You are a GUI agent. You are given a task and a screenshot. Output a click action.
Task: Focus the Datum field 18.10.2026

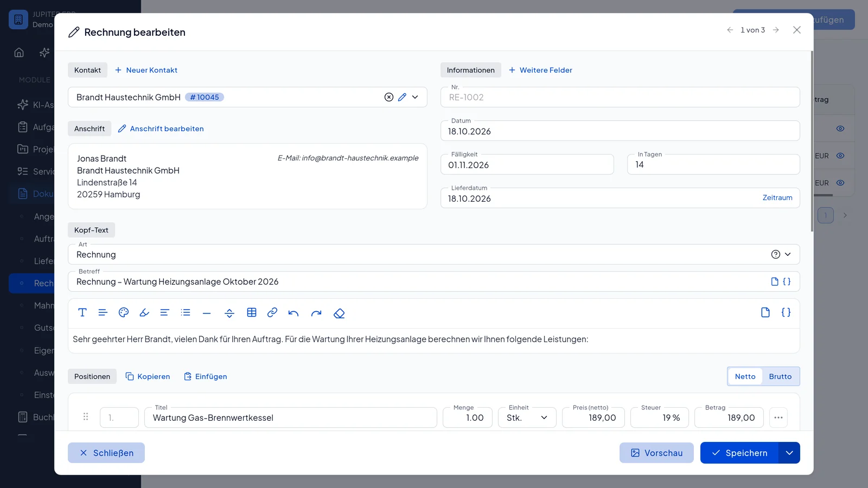click(x=620, y=131)
